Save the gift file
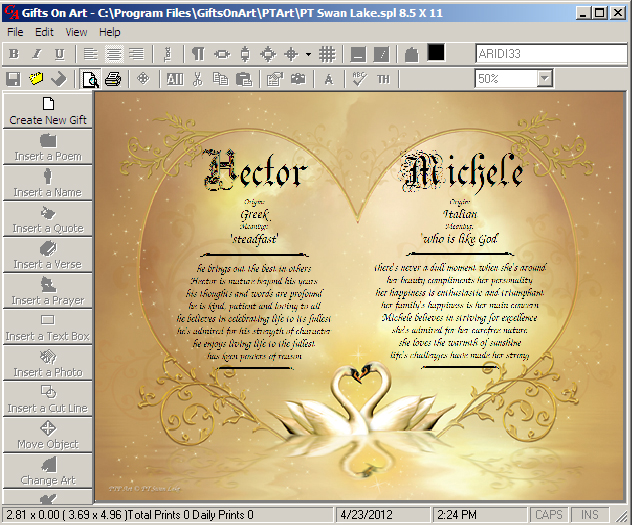Viewport: 632px width, 525px height. 13,79
